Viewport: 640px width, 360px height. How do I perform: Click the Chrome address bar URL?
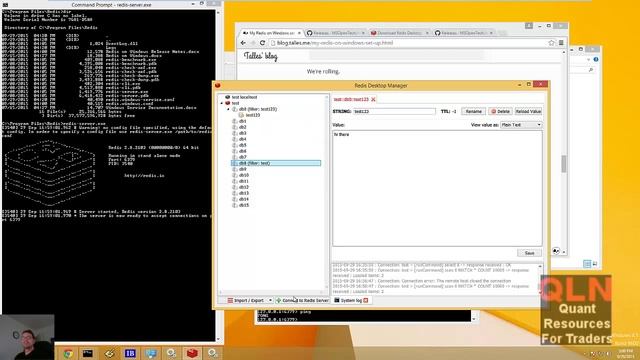point(335,43)
